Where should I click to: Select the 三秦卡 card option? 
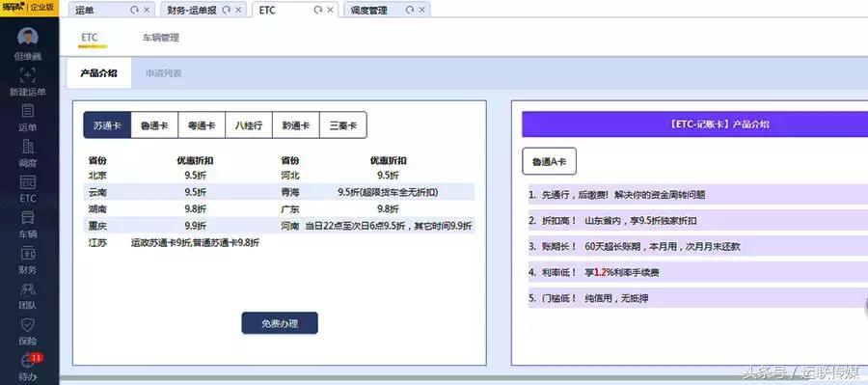[x=343, y=125]
